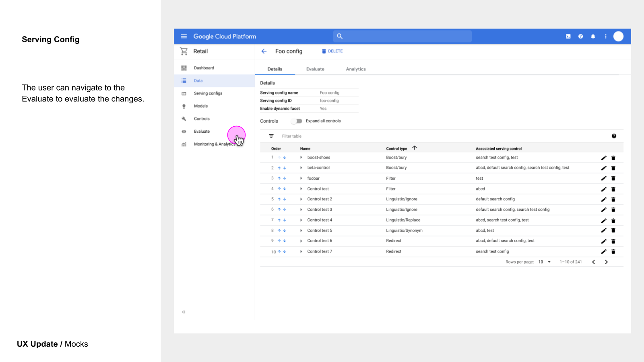The width and height of the screenshot is (644, 362).
Task: Delete the Control test 7 row
Action: (613, 251)
